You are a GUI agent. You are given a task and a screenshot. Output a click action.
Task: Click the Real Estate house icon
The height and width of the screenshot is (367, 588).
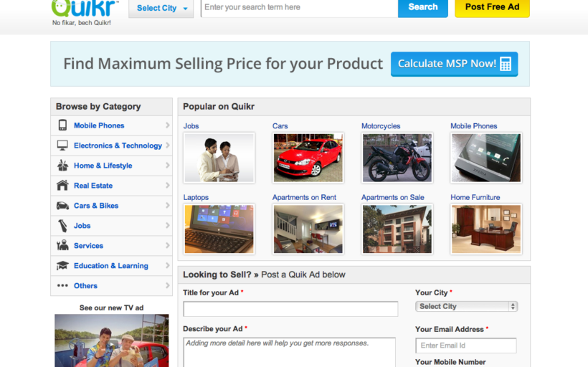point(62,186)
